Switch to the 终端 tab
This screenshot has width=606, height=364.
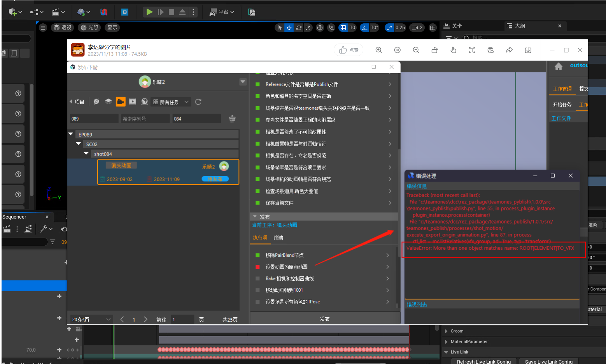click(x=278, y=238)
